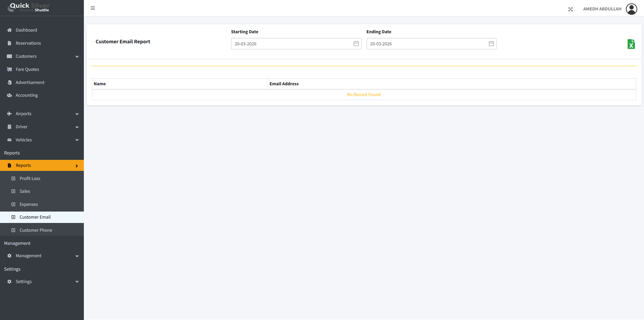Export report using the Excel icon
This screenshot has height=320, width=644.
(x=631, y=44)
